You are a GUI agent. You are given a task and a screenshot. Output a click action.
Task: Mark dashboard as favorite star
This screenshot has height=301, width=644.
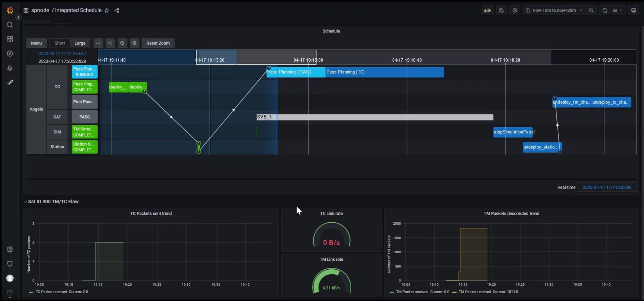coord(107,11)
